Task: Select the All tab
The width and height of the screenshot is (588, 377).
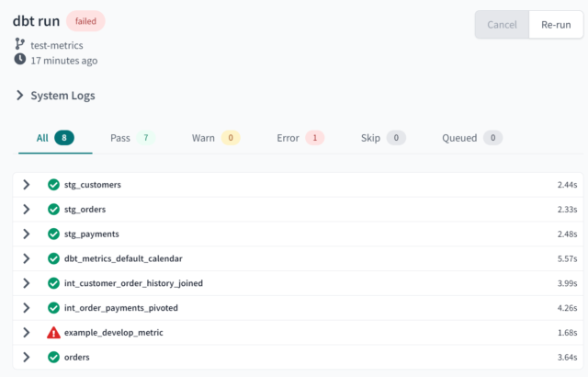Action: [55, 138]
